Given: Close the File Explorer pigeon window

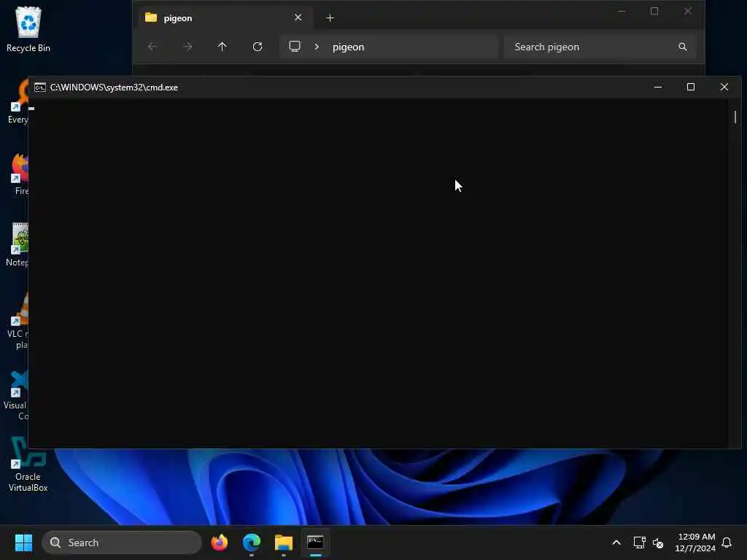Looking at the screenshot, I should coord(687,11).
